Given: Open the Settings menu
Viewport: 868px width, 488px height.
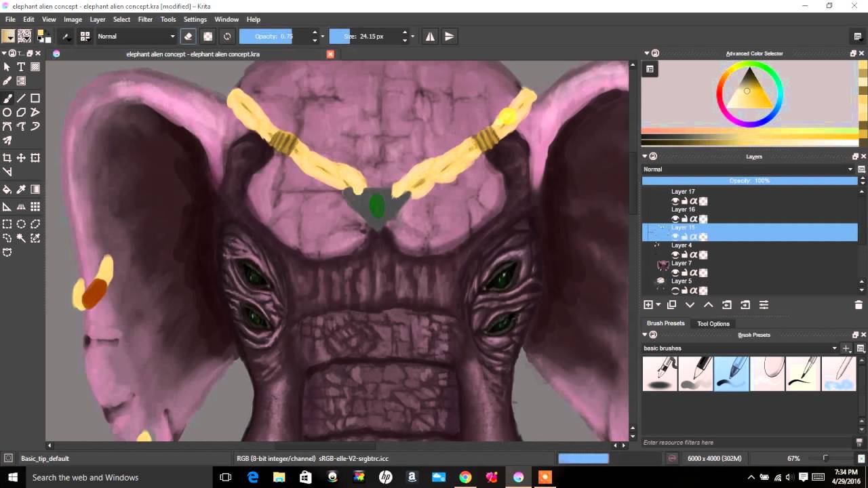Looking at the screenshot, I should tap(195, 19).
